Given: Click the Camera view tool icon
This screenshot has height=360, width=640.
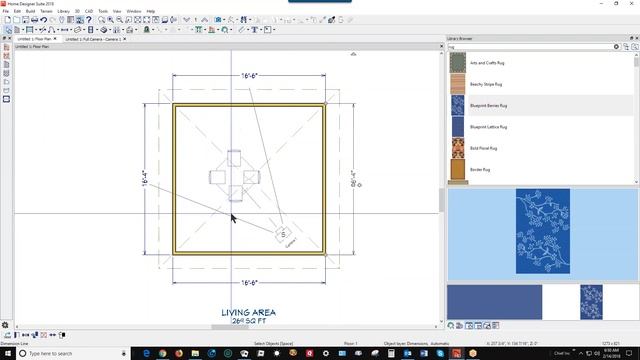Looking at the screenshot, I should pyautogui.click(x=218, y=20).
